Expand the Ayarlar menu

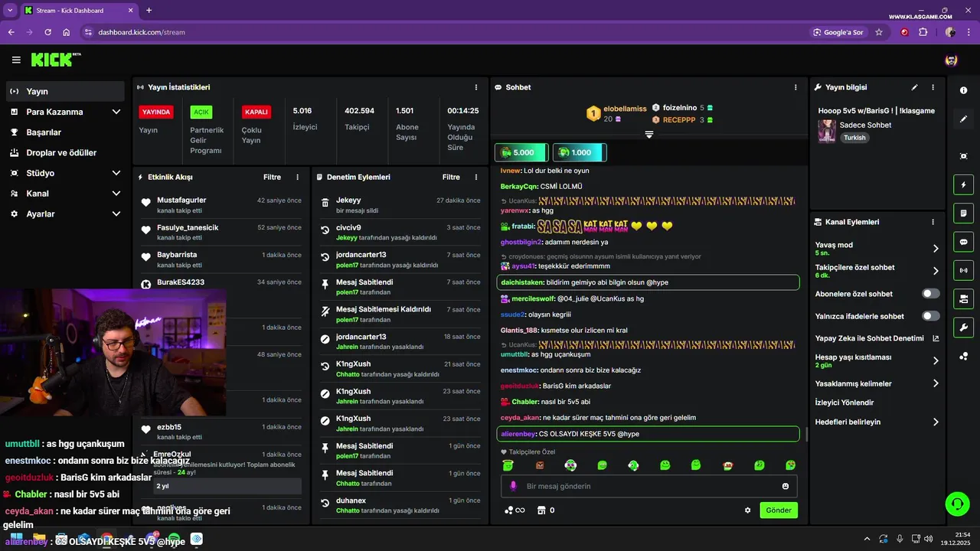pos(65,214)
